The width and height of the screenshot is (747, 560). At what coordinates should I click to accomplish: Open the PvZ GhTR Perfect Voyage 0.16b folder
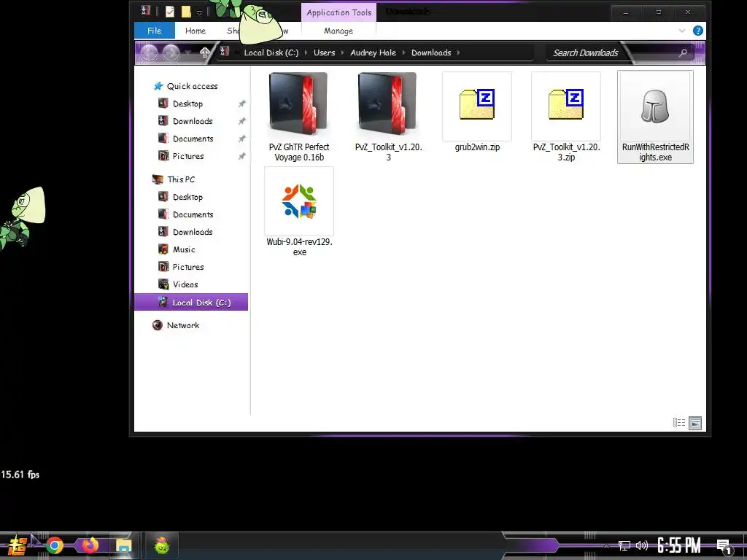pyautogui.click(x=298, y=117)
